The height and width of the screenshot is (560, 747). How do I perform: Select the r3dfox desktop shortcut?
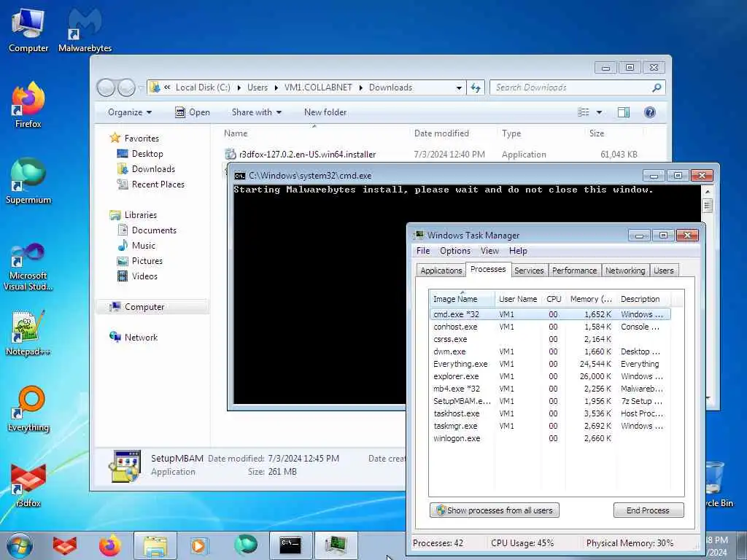(28, 485)
